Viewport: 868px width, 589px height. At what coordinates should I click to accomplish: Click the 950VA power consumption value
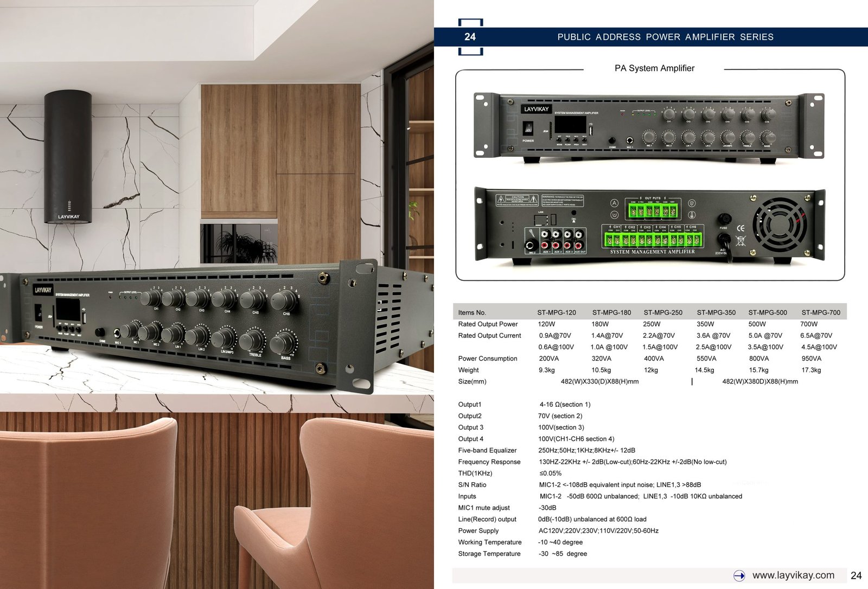(812, 358)
